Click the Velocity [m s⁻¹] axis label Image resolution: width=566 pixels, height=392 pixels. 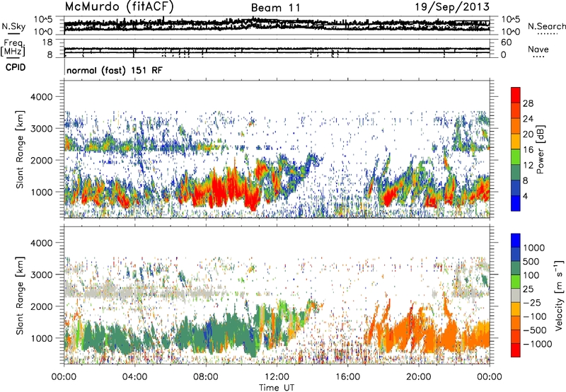[x=559, y=296]
